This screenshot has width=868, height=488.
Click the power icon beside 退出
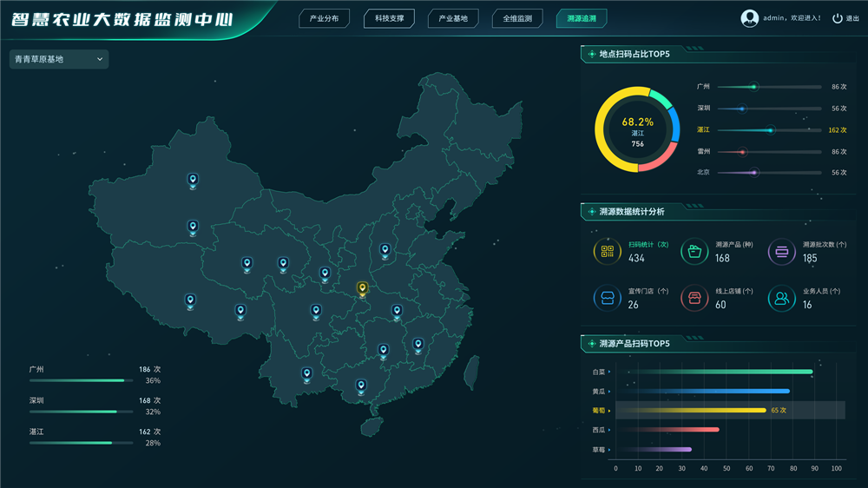(838, 18)
